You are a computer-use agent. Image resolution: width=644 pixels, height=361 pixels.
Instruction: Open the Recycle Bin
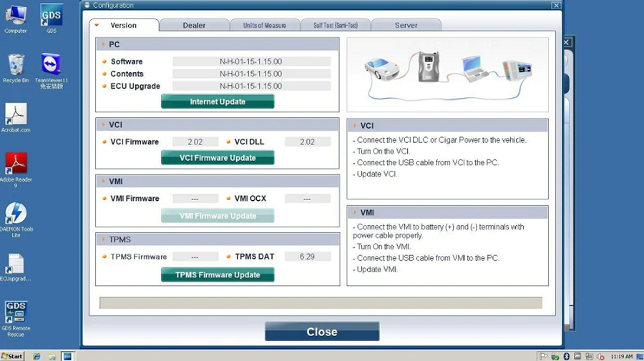point(16,69)
